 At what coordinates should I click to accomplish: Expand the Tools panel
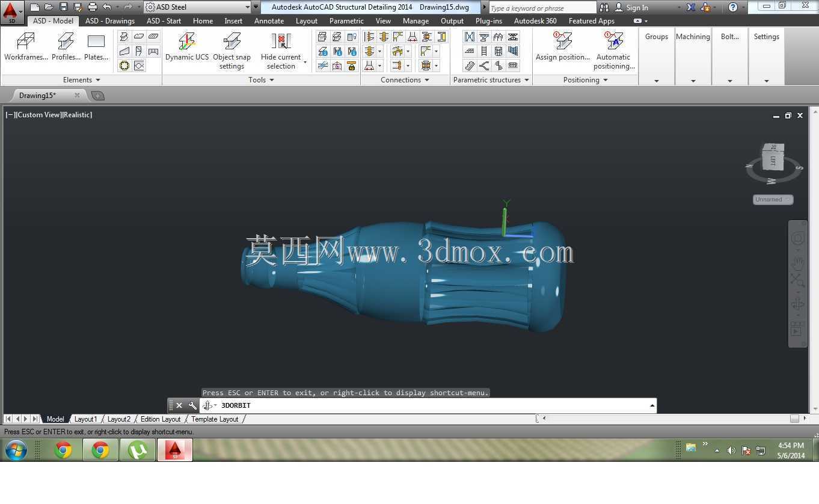pyautogui.click(x=261, y=80)
